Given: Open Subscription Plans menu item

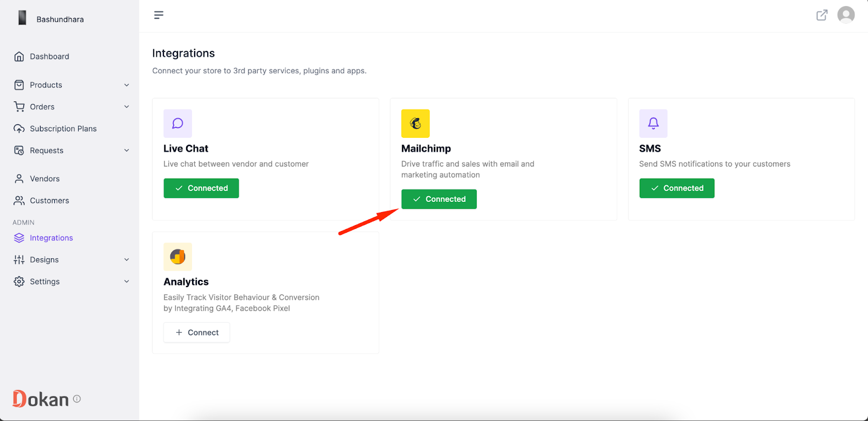Looking at the screenshot, I should (x=63, y=129).
